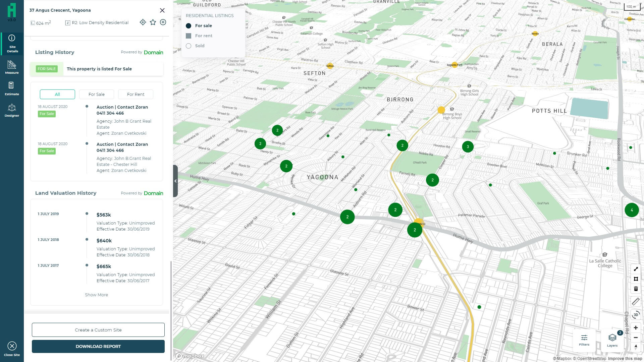644x362 pixels.
Task: Select the draw polygon tool on map
Action: (636, 279)
